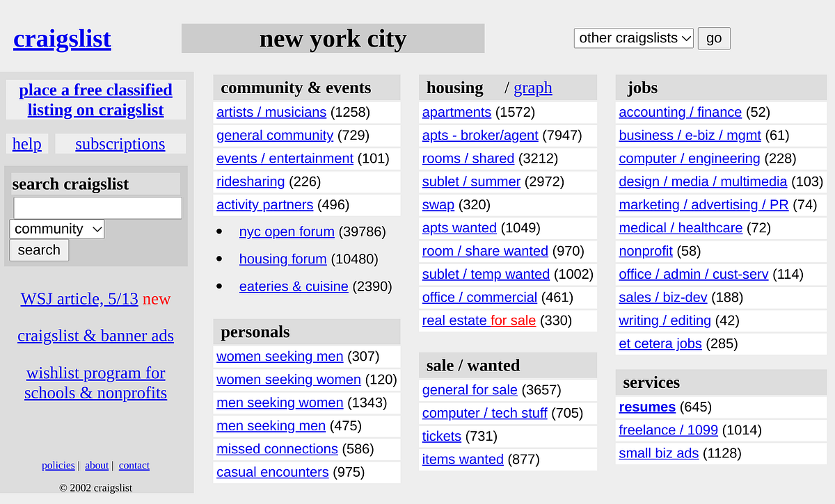The image size is (835, 504).
Task: Open office / admin / cust-serv jobs
Action: (x=694, y=274)
